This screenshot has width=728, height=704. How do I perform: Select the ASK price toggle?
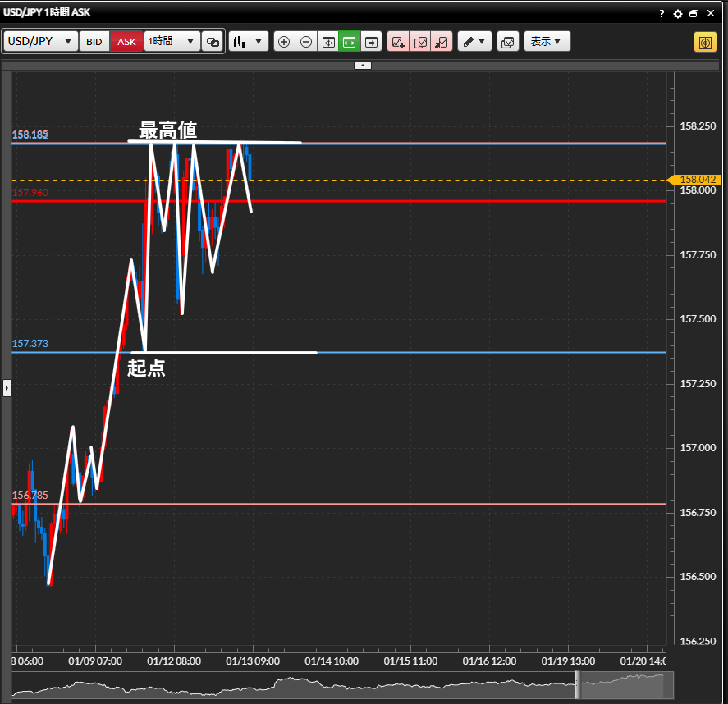point(126,42)
